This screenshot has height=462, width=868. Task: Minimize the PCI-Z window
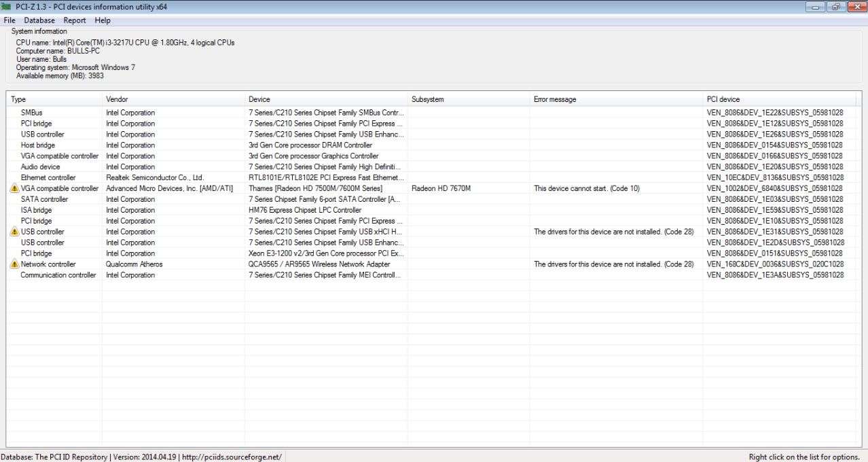coord(815,7)
